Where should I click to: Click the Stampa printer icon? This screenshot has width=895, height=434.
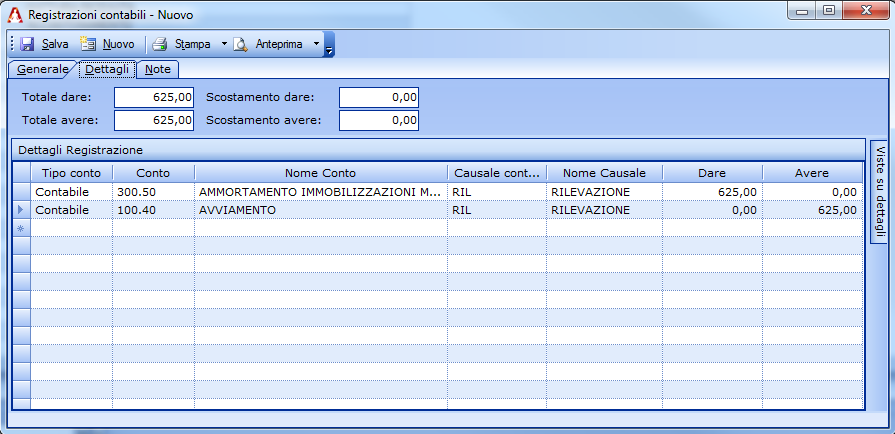tap(160, 45)
